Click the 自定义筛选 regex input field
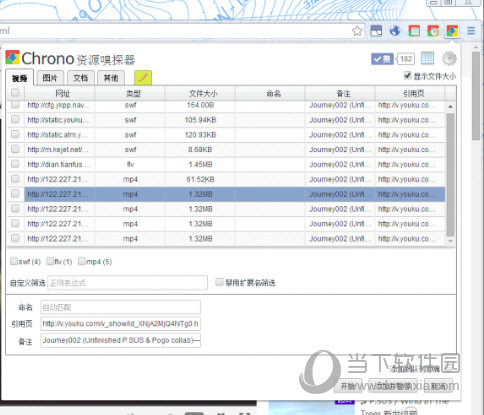The width and height of the screenshot is (484, 415). 127,283
